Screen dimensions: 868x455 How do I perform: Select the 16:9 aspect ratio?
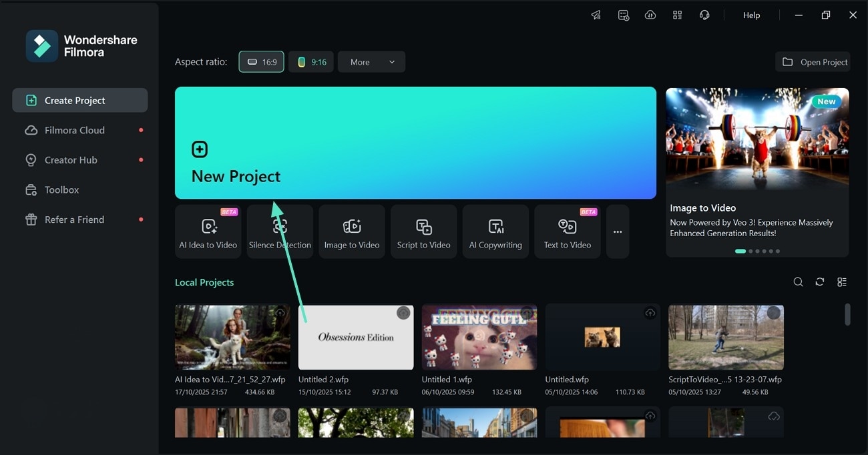pos(261,61)
